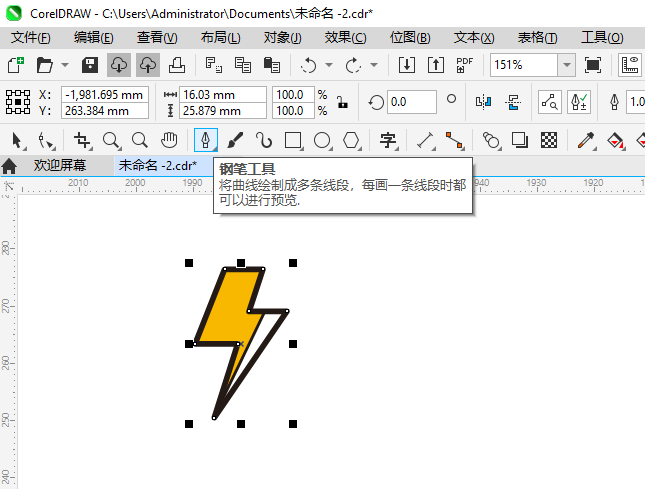Toggle full-screen preview
This screenshot has height=489, width=645.
pyautogui.click(x=592, y=65)
